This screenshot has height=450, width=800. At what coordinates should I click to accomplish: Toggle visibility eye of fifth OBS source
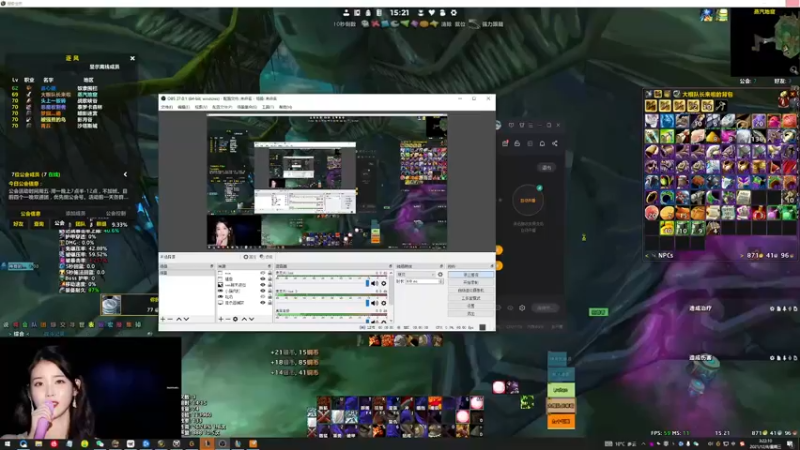(x=263, y=296)
